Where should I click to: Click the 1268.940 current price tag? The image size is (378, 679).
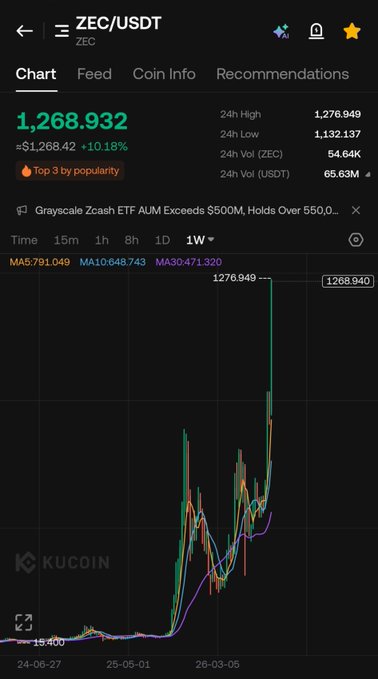click(x=348, y=281)
